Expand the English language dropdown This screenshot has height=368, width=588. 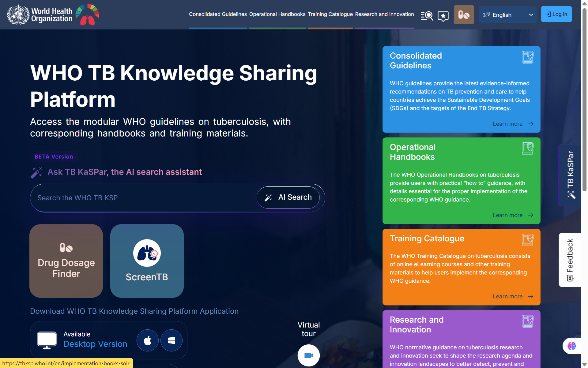pyautogui.click(x=507, y=15)
